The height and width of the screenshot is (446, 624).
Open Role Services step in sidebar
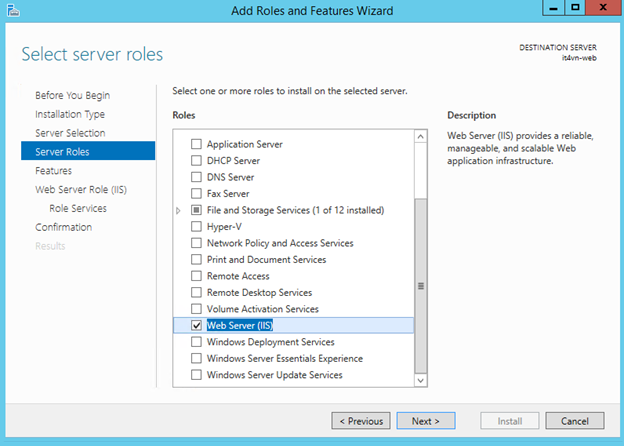click(78, 209)
